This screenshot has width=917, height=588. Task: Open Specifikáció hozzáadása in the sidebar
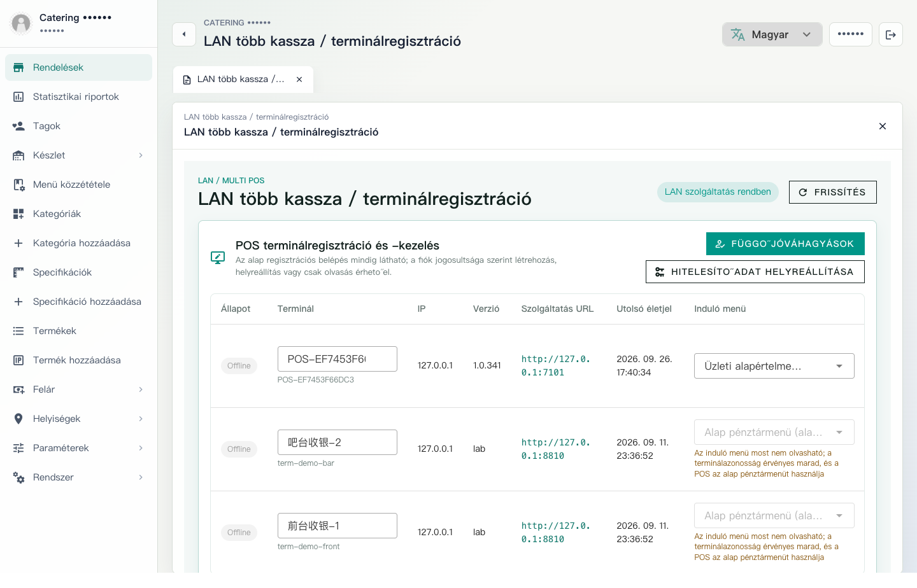click(79, 302)
